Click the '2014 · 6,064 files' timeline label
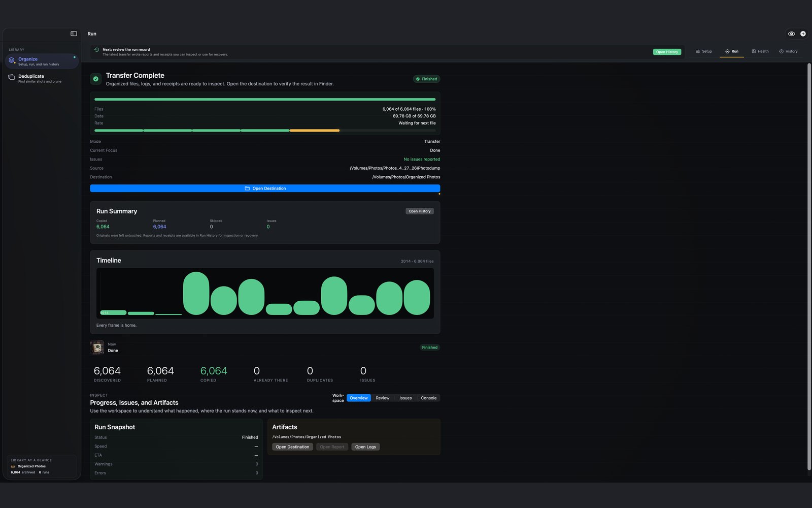This screenshot has height=508, width=812. [417, 262]
